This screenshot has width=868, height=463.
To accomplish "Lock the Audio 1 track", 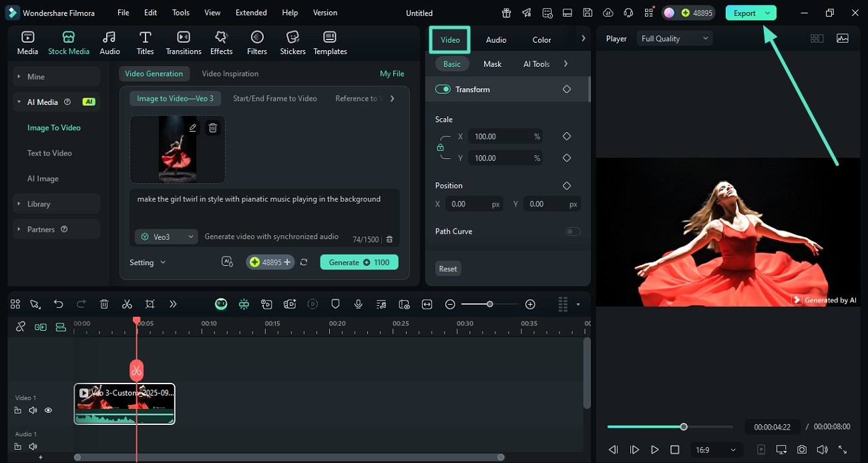I will [18, 446].
